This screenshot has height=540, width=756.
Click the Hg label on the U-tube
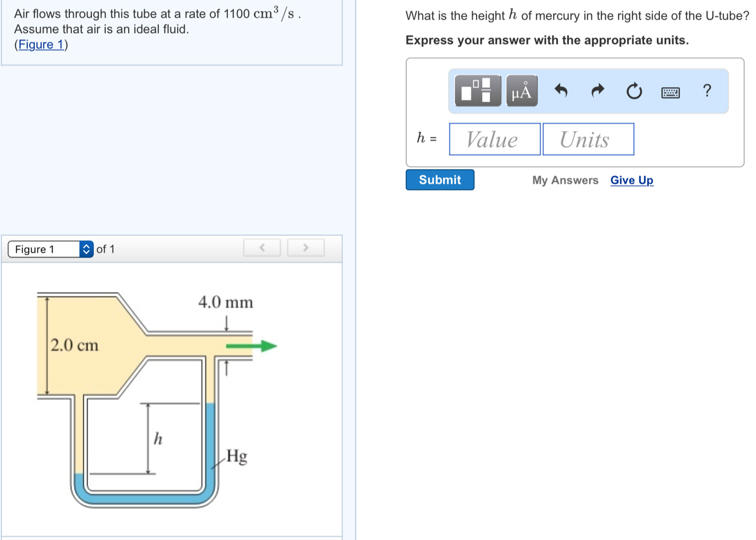(x=237, y=456)
